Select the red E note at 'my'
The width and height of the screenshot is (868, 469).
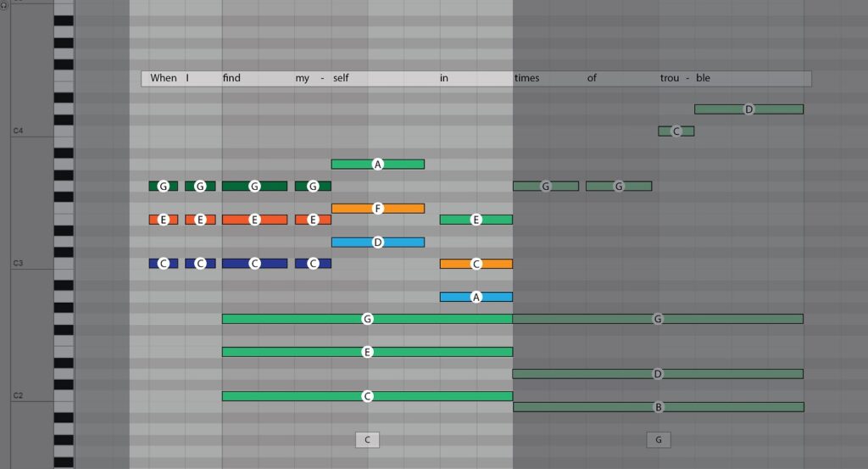click(313, 220)
